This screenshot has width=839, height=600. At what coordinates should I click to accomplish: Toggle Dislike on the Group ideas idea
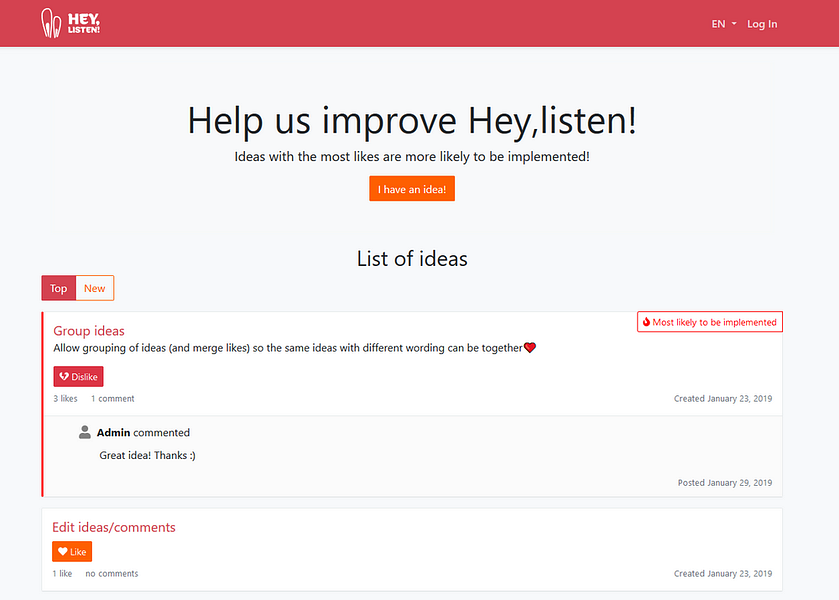[x=78, y=376]
